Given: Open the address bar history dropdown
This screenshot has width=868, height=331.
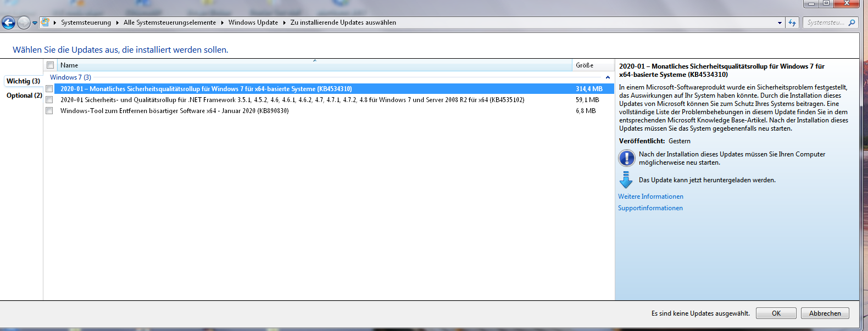Looking at the screenshot, I should [x=780, y=23].
